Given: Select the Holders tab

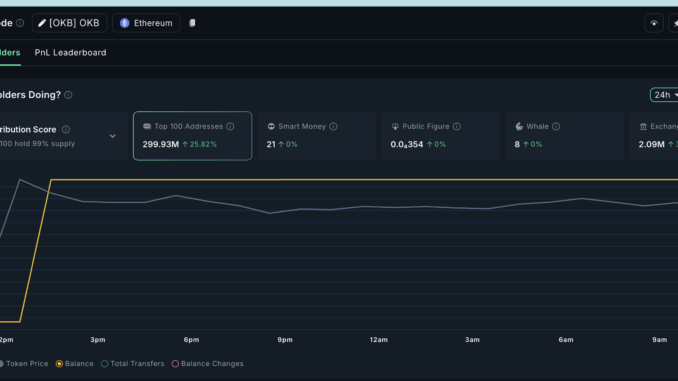Looking at the screenshot, I should (x=10, y=53).
